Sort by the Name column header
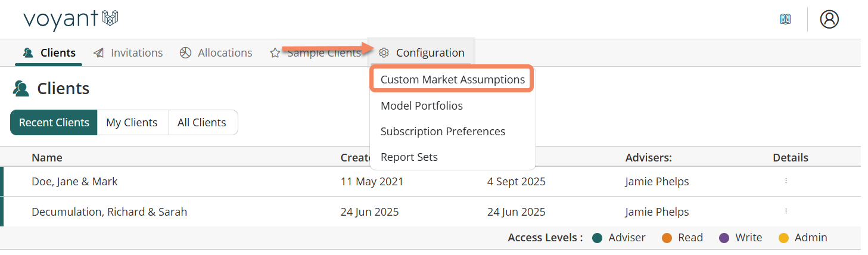The width and height of the screenshot is (868, 255). click(46, 158)
